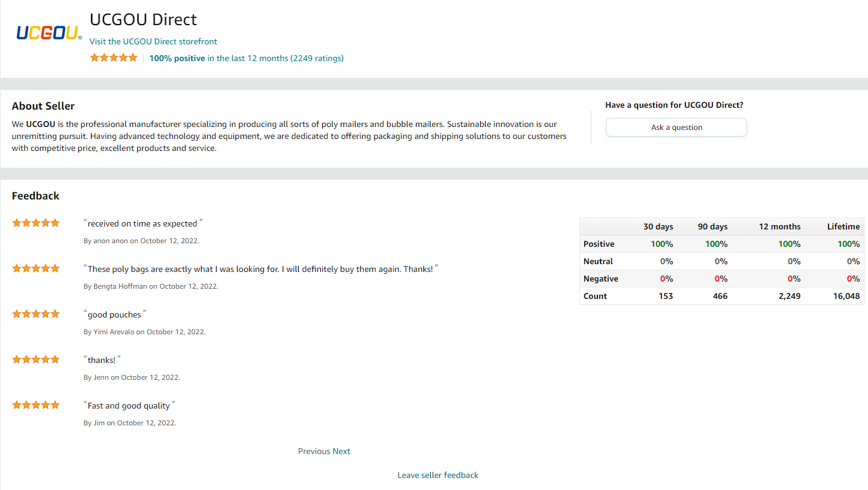Go to the Previous feedback page
This screenshot has width=868, height=490.
(314, 451)
